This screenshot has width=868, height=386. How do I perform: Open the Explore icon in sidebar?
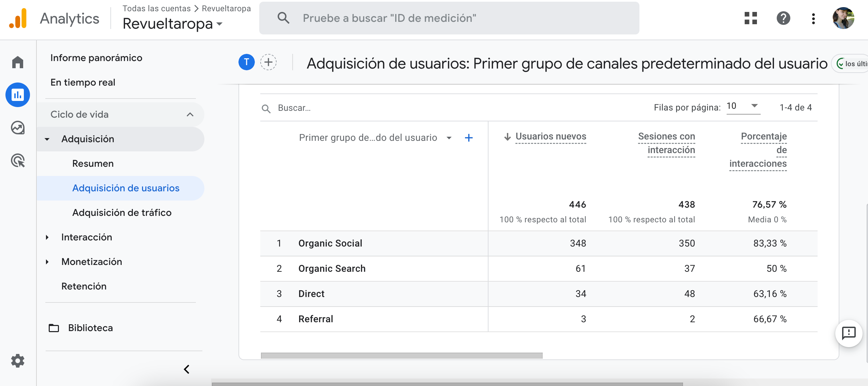pyautogui.click(x=18, y=128)
